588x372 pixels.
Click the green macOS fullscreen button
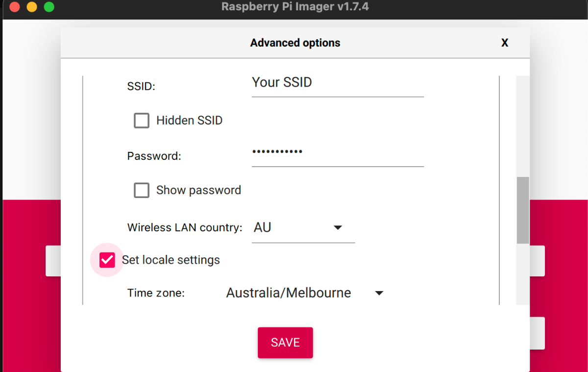pyautogui.click(x=49, y=7)
